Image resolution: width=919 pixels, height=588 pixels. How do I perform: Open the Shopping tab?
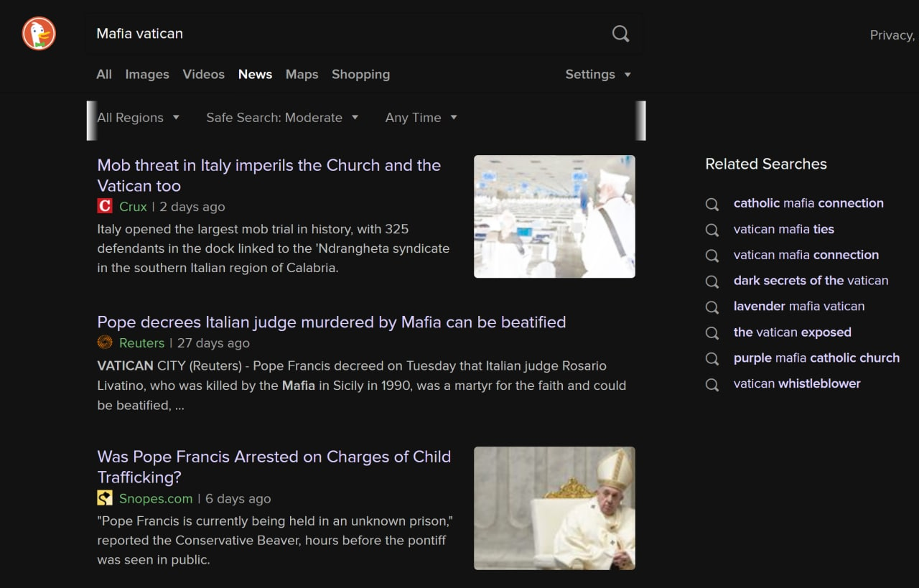[360, 75]
